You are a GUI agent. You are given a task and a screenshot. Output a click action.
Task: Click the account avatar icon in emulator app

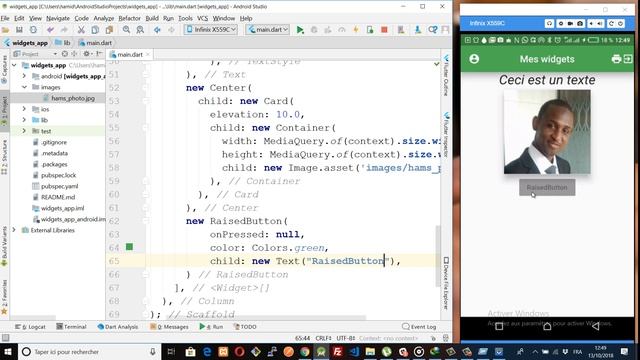tap(474, 59)
